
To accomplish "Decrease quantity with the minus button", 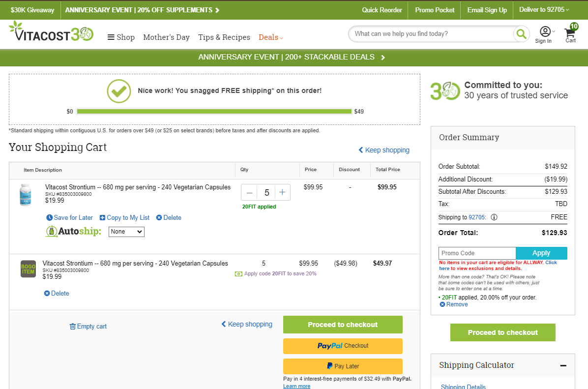I will click(249, 192).
